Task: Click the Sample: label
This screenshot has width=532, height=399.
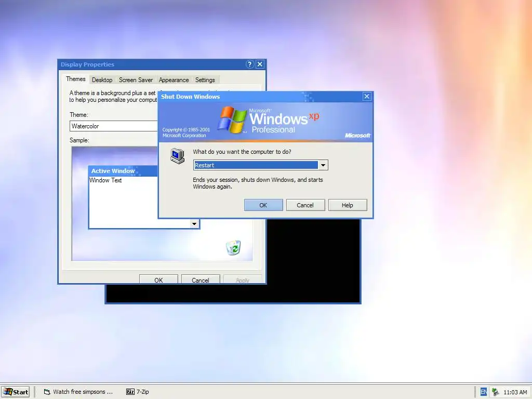Action: [x=79, y=140]
